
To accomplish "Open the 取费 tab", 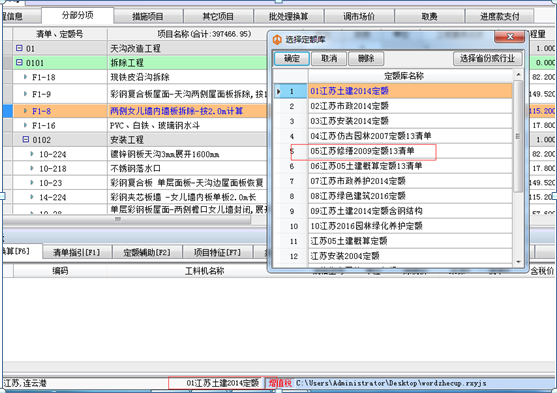I will (429, 16).
